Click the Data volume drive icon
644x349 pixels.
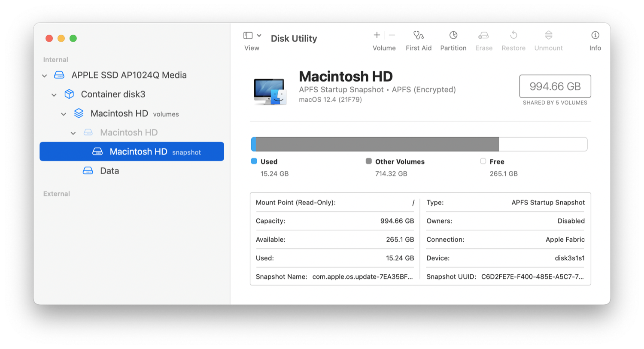click(x=88, y=170)
